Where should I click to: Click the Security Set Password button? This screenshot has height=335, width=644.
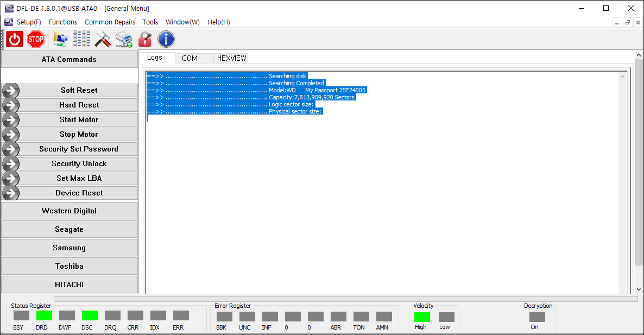click(x=78, y=149)
